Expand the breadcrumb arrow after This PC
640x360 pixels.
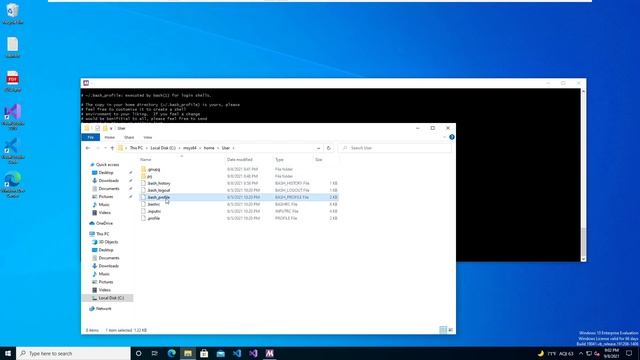coord(147,148)
